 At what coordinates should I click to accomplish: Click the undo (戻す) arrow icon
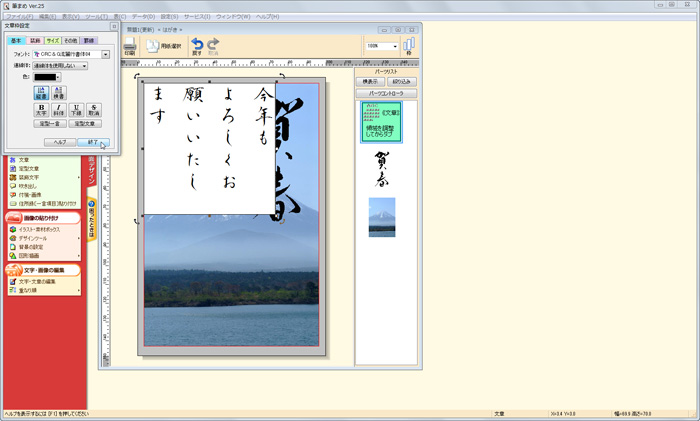point(197,46)
